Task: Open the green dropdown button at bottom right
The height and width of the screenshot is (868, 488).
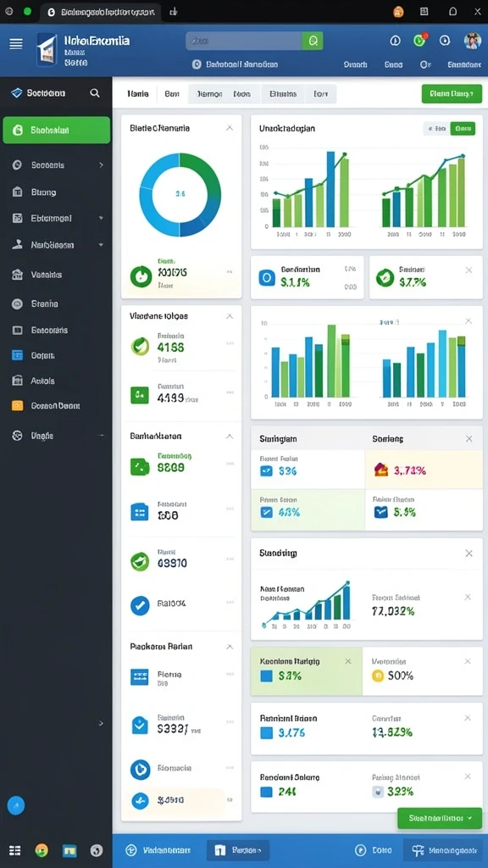Action: point(440,818)
